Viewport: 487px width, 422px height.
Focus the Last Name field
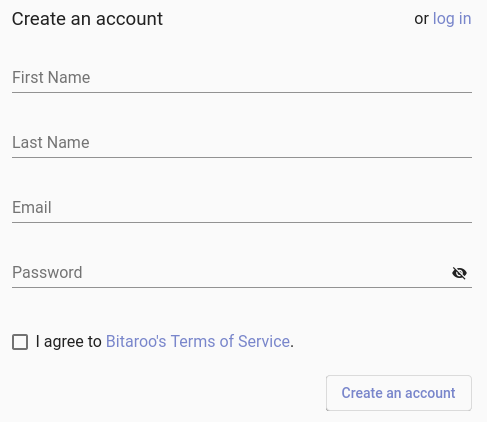(x=242, y=143)
